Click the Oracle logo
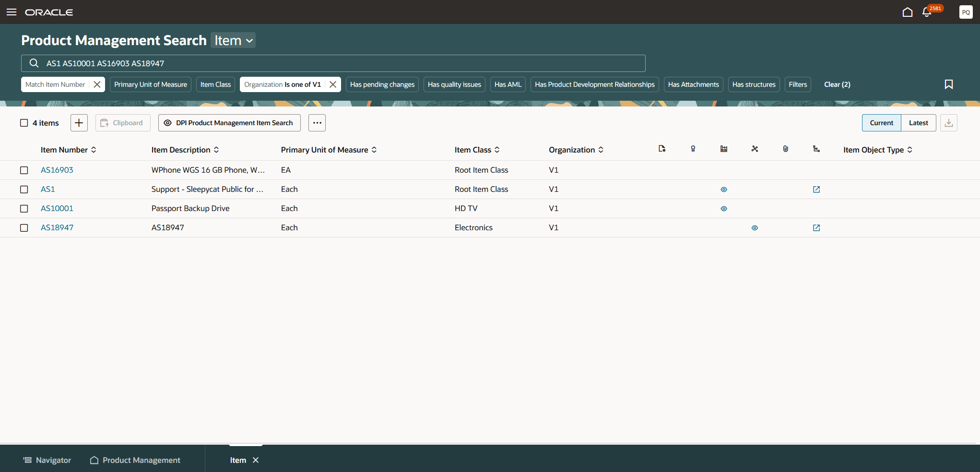Screen dimensions: 980x472 [x=49, y=12]
